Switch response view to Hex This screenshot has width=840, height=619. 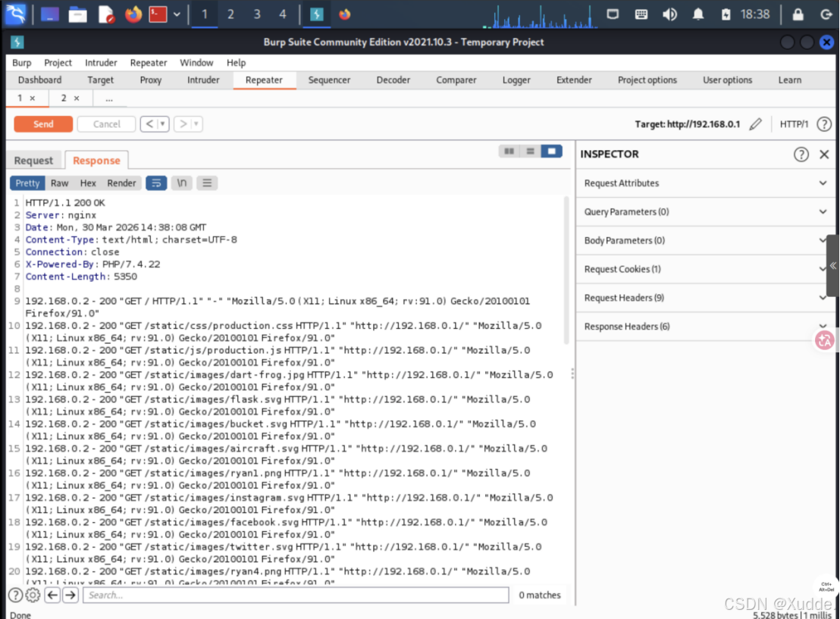pyautogui.click(x=88, y=183)
